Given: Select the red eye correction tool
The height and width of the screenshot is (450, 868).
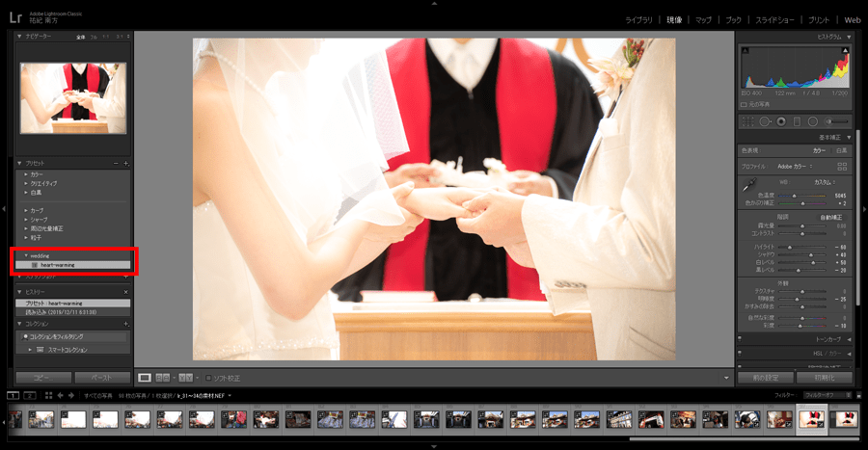Looking at the screenshot, I should pos(781,121).
